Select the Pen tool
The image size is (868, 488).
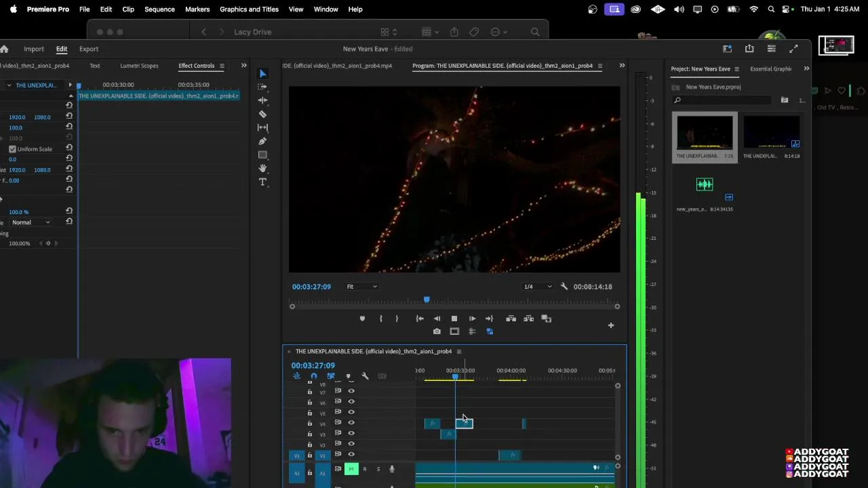coord(263,141)
